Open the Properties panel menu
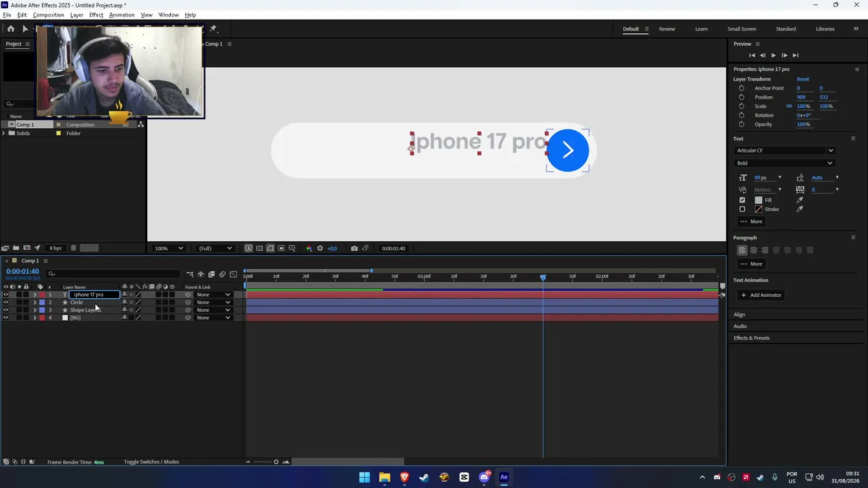 point(856,69)
